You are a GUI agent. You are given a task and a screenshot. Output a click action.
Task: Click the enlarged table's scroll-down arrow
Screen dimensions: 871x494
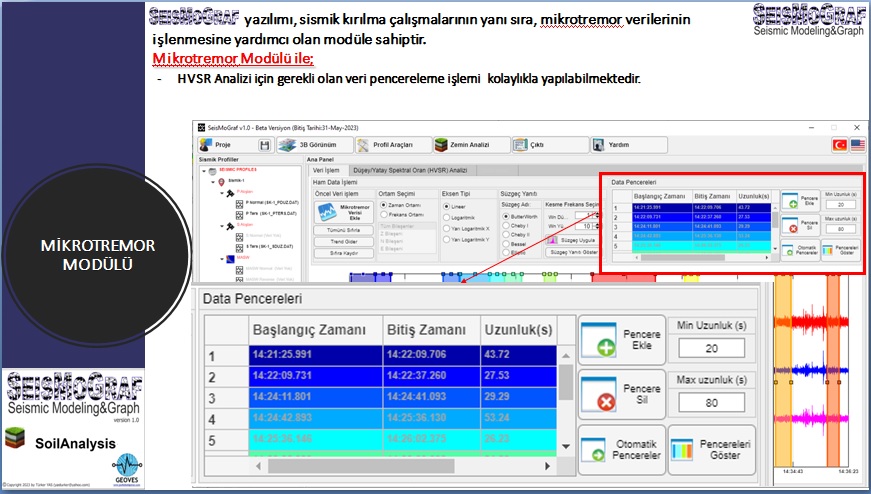pyautogui.click(x=565, y=446)
